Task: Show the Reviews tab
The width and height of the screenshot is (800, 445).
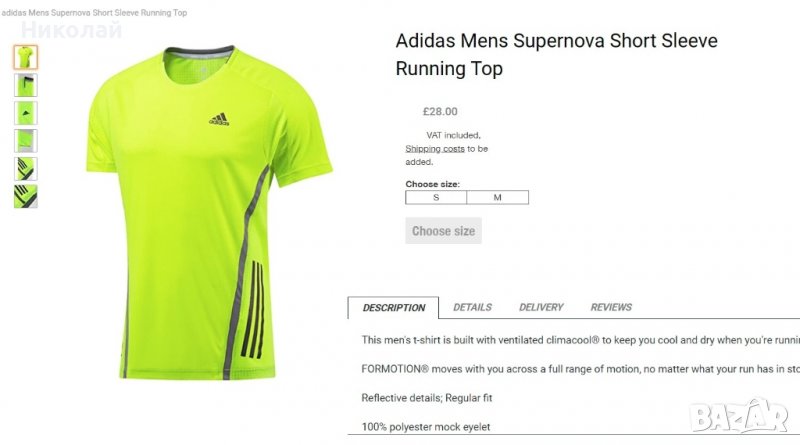Action: 611,308
